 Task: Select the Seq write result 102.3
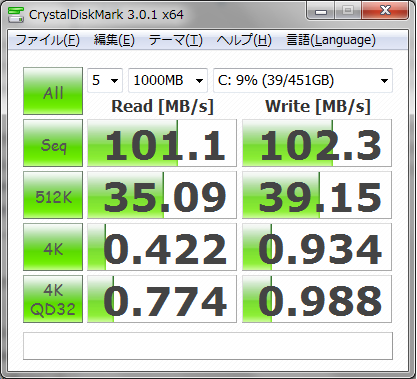[x=317, y=143]
